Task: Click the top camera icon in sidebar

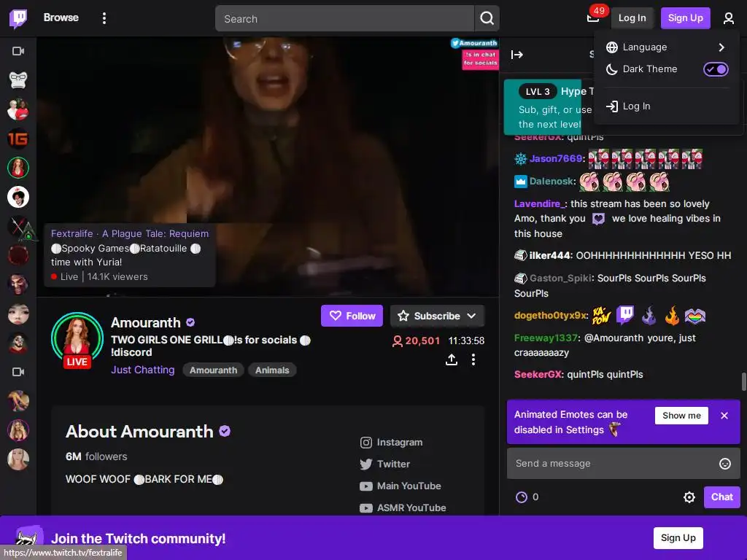Action: pos(18,51)
